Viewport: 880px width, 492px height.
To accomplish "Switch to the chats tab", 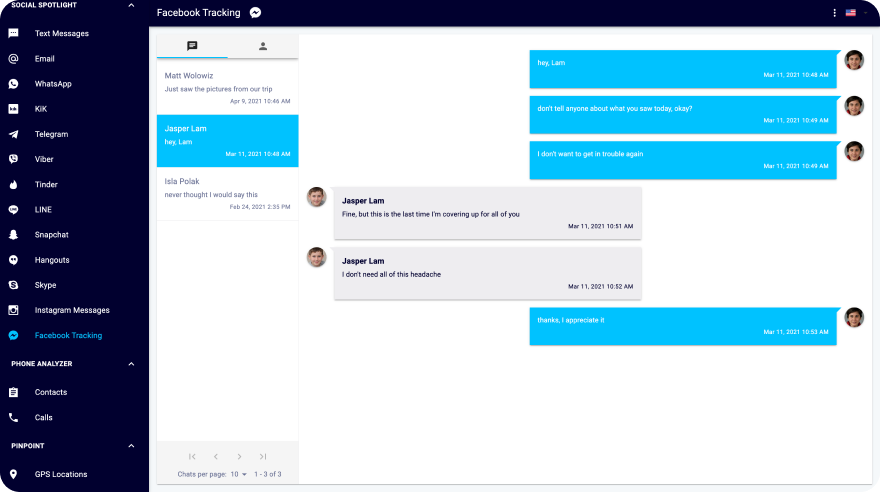I will coord(192,46).
